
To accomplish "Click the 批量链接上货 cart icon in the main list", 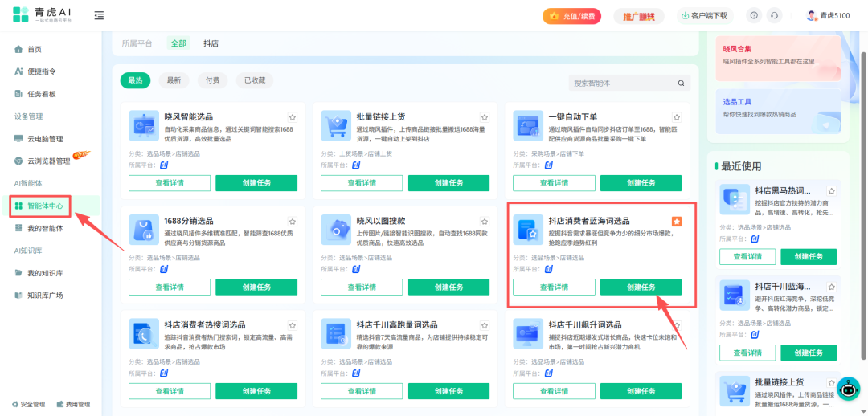I will pos(336,125).
